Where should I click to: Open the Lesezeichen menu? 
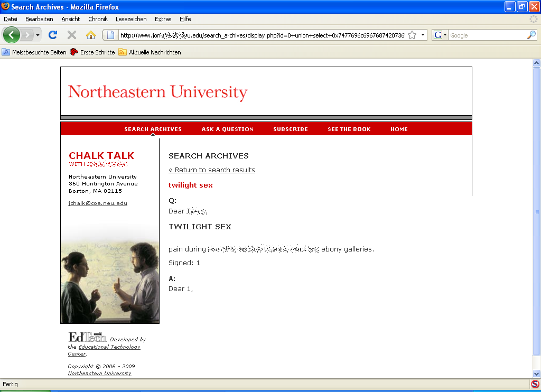(131, 19)
